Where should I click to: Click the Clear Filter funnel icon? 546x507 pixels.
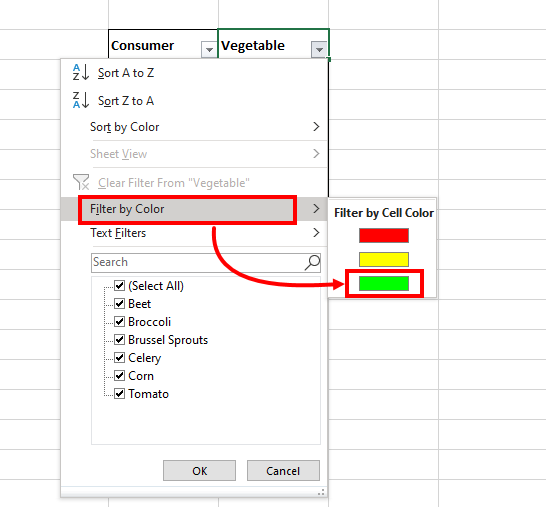(x=81, y=182)
